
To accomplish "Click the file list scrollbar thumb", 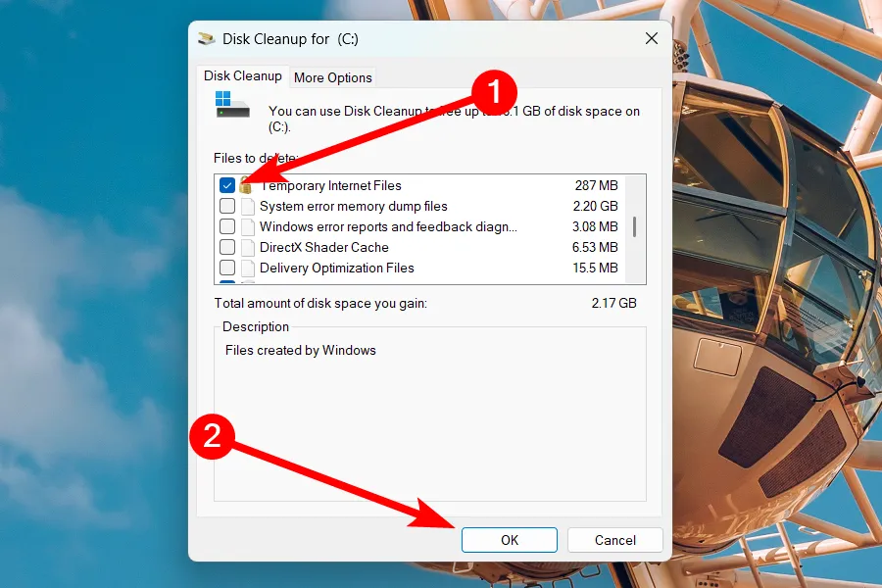I will (x=635, y=227).
